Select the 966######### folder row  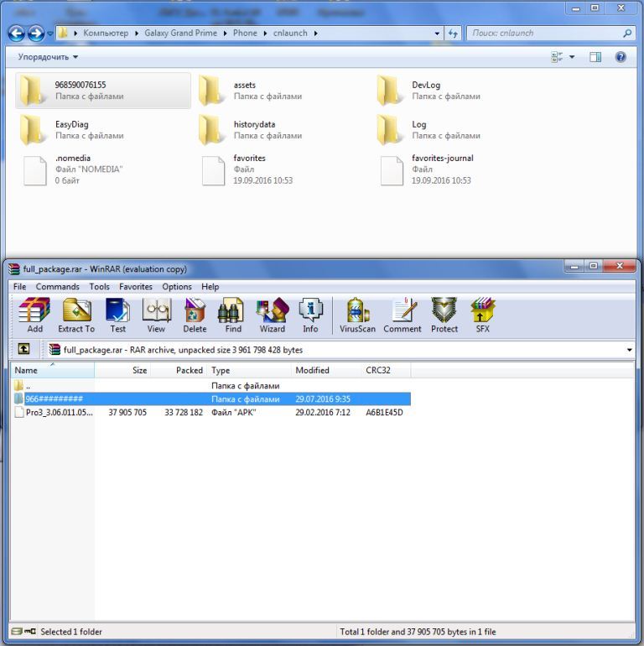(211, 399)
